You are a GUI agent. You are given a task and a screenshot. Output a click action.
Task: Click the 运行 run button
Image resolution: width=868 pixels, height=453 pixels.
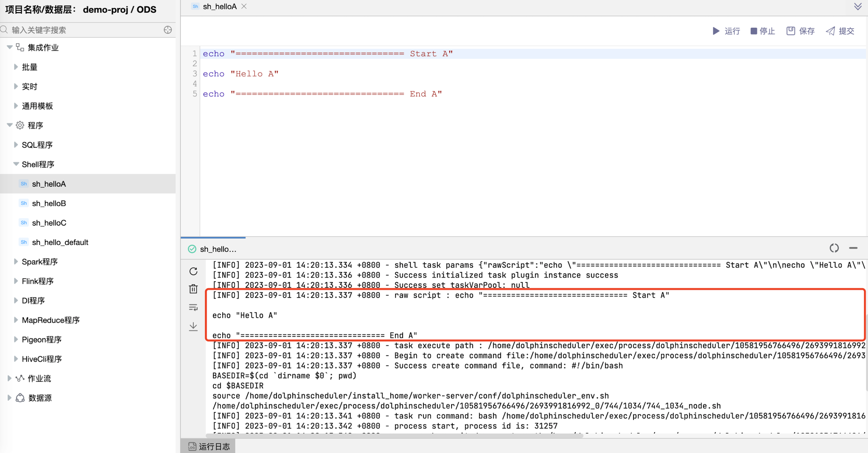[x=725, y=31]
